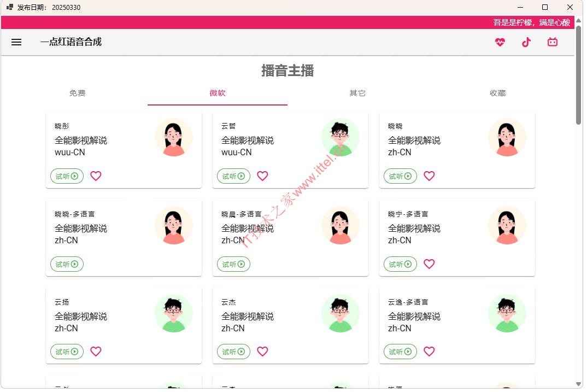587x392 pixels.
Task: Click the 播音主播 heading
Action: (287, 71)
